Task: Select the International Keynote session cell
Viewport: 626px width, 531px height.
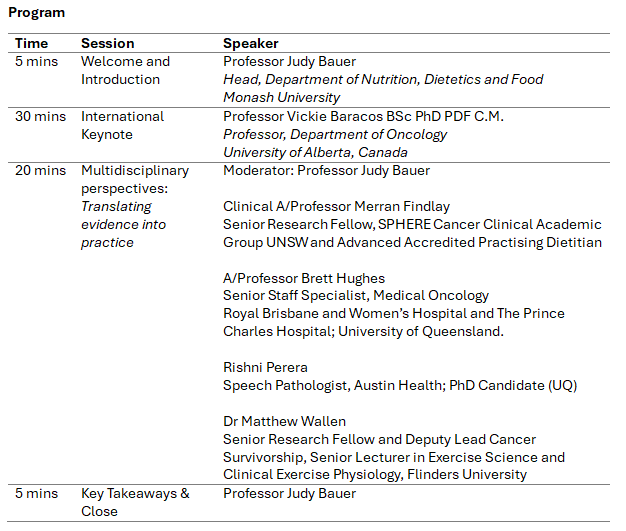Action: (x=121, y=125)
